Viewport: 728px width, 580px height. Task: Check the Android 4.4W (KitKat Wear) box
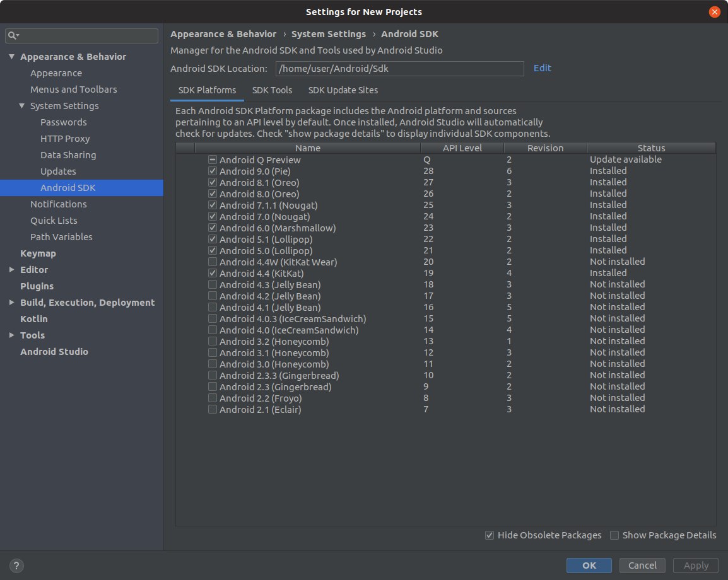coord(212,262)
